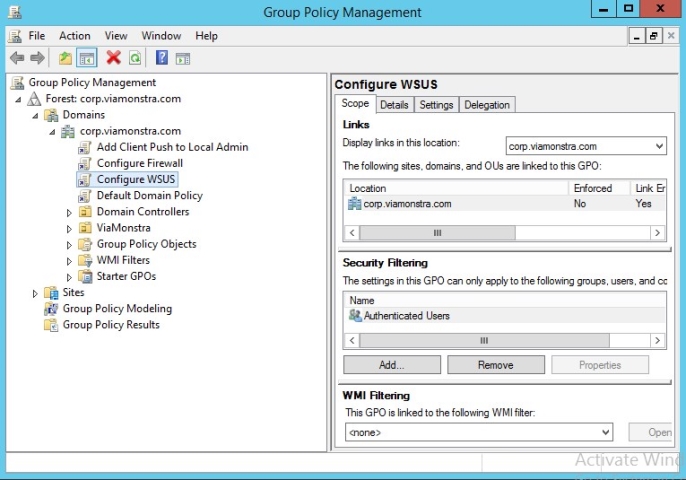Open Help via the blue question mark icon
This screenshot has width=686, height=480.
coord(162,58)
